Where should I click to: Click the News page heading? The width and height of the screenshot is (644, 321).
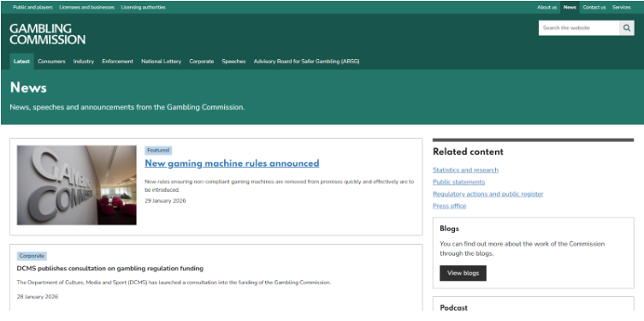(28, 87)
